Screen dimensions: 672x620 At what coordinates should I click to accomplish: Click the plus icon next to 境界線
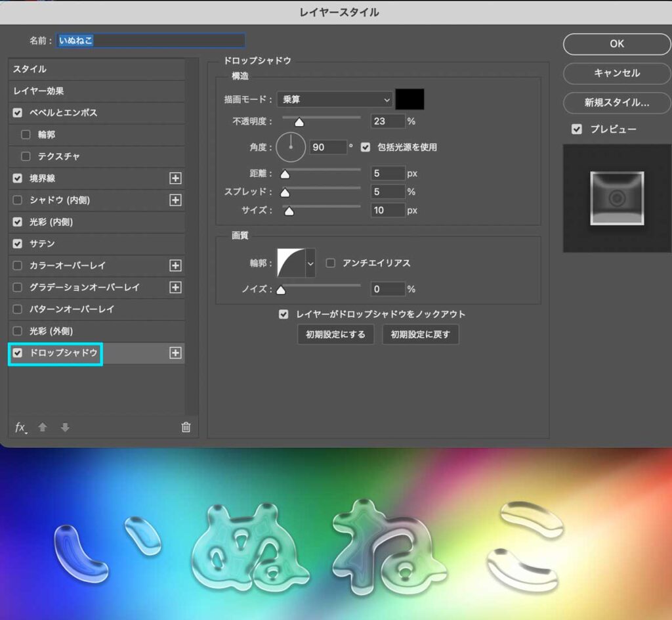175,178
